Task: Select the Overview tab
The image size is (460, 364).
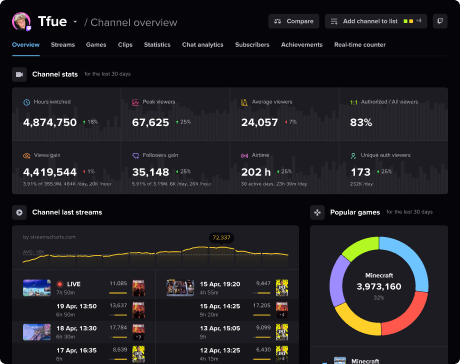Action: click(x=26, y=45)
